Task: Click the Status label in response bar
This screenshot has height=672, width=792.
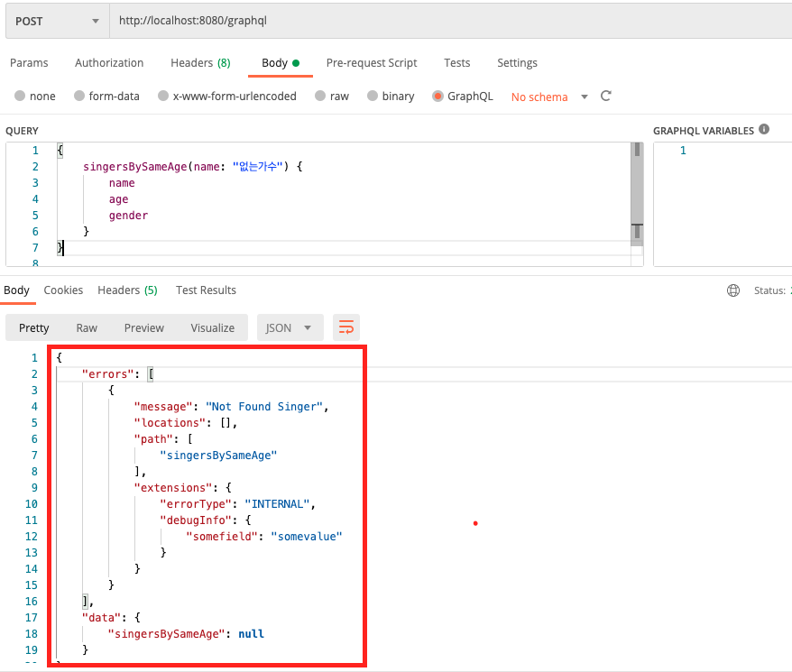Action: pos(769,290)
